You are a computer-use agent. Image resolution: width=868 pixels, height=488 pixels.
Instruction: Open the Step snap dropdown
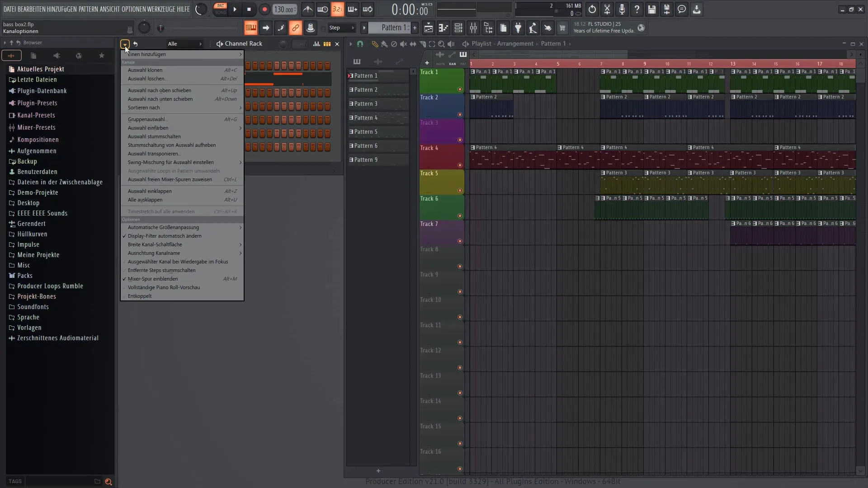pyautogui.click(x=341, y=28)
